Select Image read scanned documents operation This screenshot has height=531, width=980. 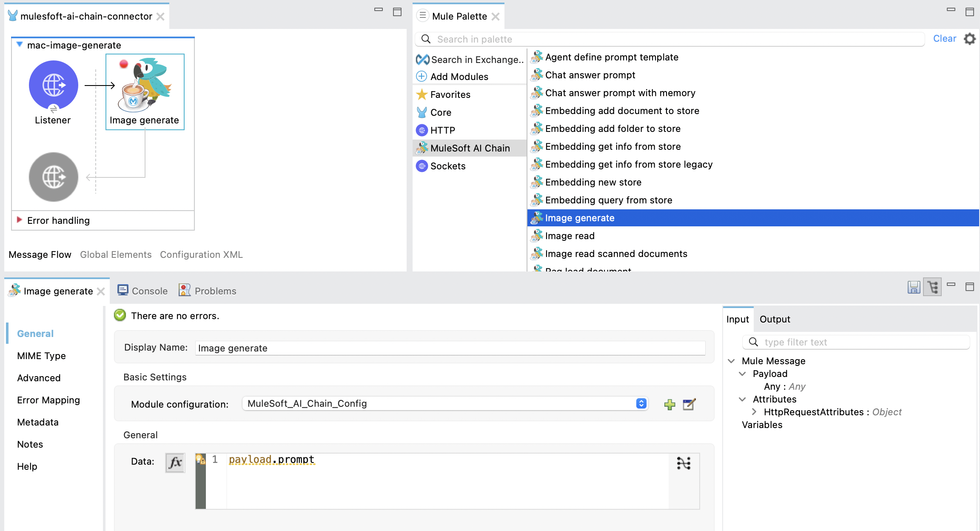pyautogui.click(x=609, y=254)
